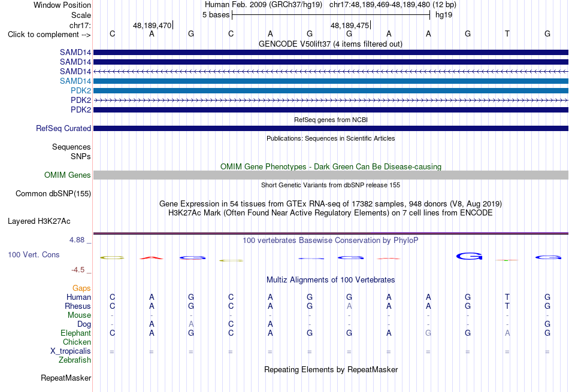569x392 pixels.
Task: Click SAMD14 label beside the left-arrow intron row
Action: 75,71
